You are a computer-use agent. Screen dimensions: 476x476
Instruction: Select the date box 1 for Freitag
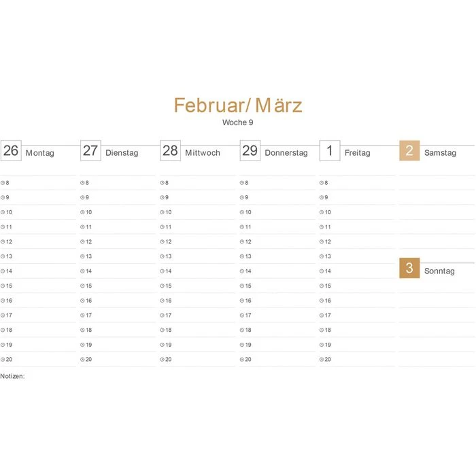[x=330, y=151]
